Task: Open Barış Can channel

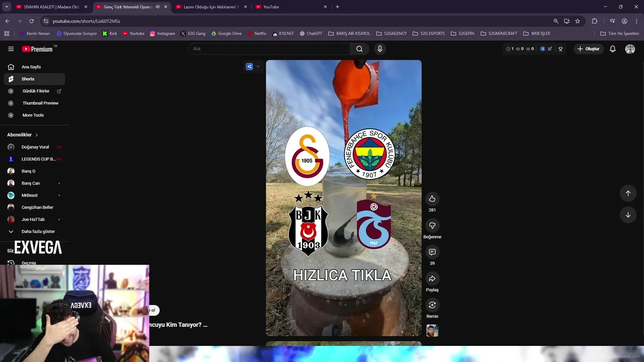Action: click(34, 183)
